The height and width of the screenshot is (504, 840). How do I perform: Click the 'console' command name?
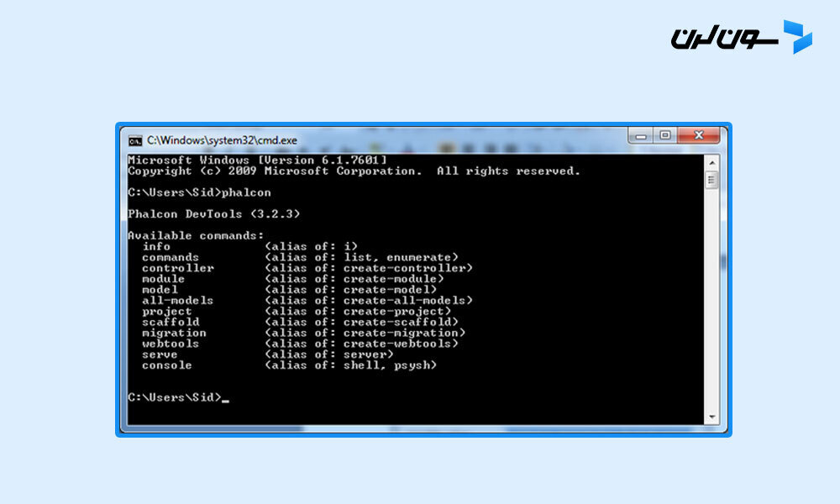(x=166, y=365)
